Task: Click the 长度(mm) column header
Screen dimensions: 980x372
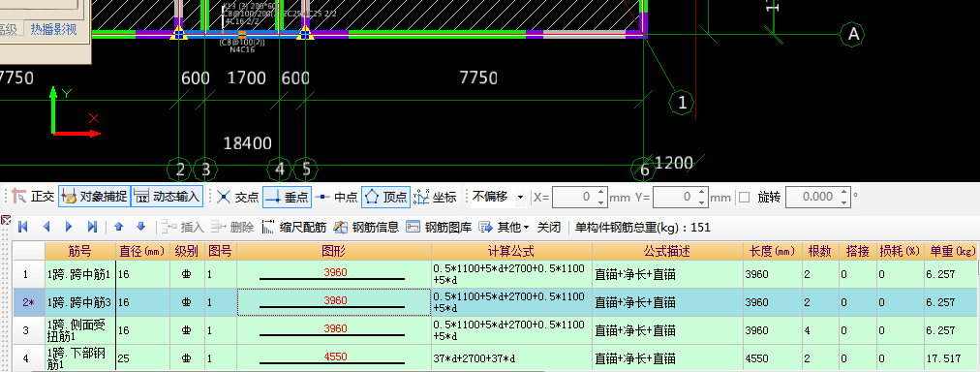Action: 773,252
